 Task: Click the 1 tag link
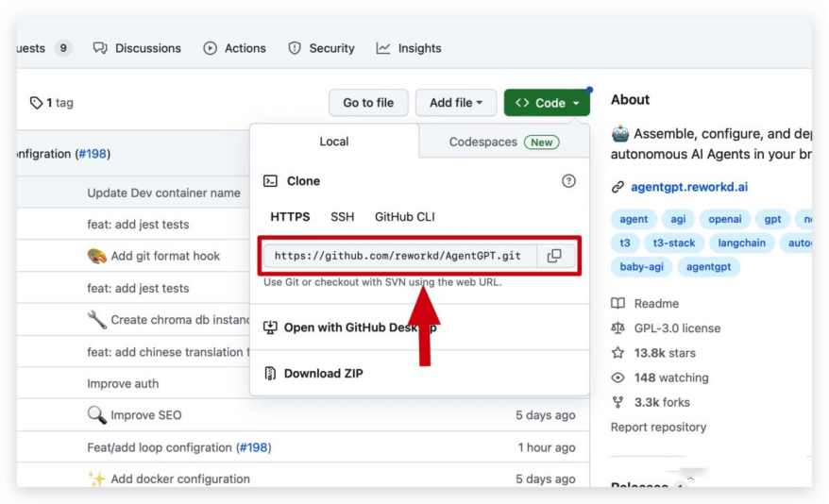tap(52, 103)
